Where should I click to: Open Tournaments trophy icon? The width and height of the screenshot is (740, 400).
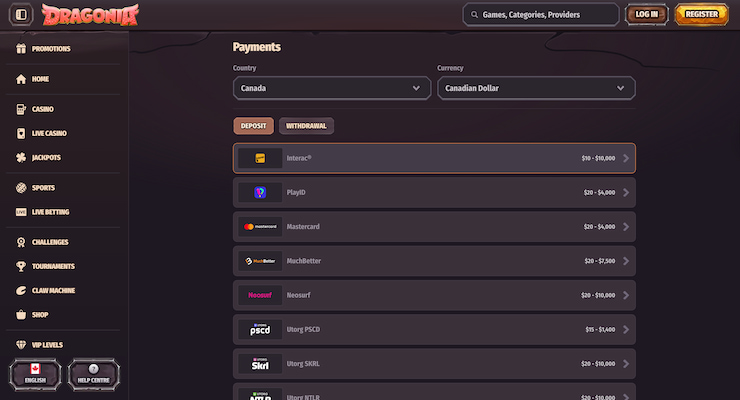click(x=21, y=266)
